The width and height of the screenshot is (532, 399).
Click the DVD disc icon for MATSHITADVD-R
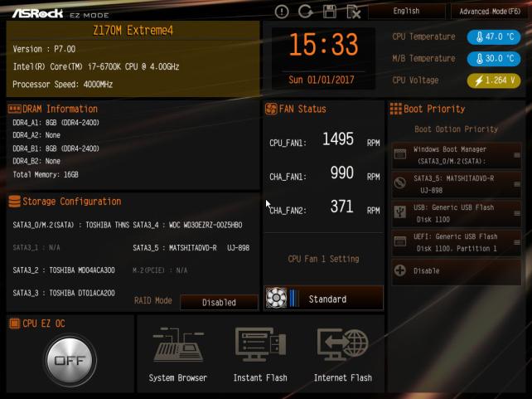pos(400,183)
